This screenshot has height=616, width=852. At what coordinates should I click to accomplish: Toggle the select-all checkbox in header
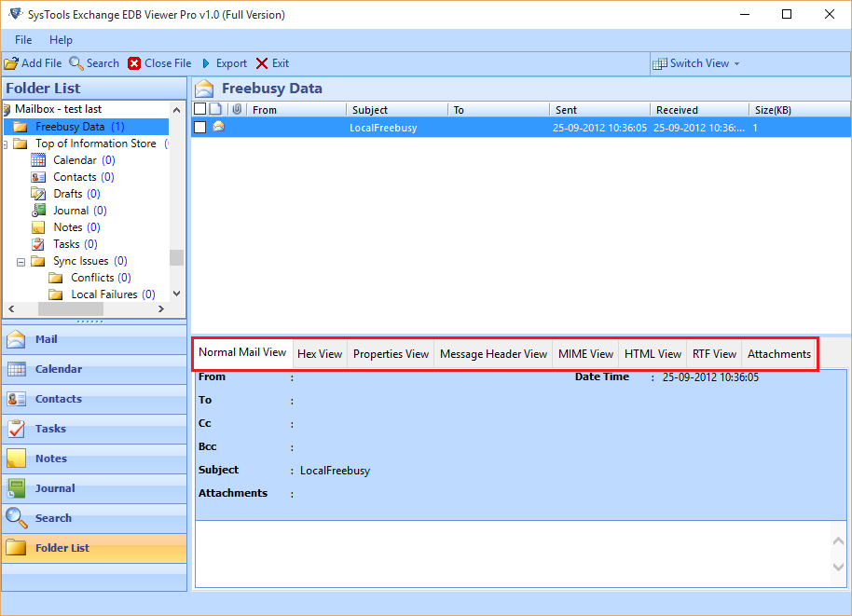pyautogui.click(x=200, y=109)
